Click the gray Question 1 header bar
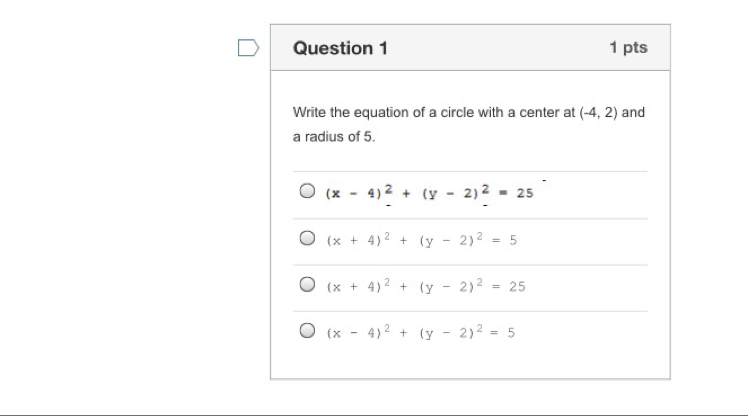Image resolution: width=748 pixels, height=416 pixels. coord(470,48)
